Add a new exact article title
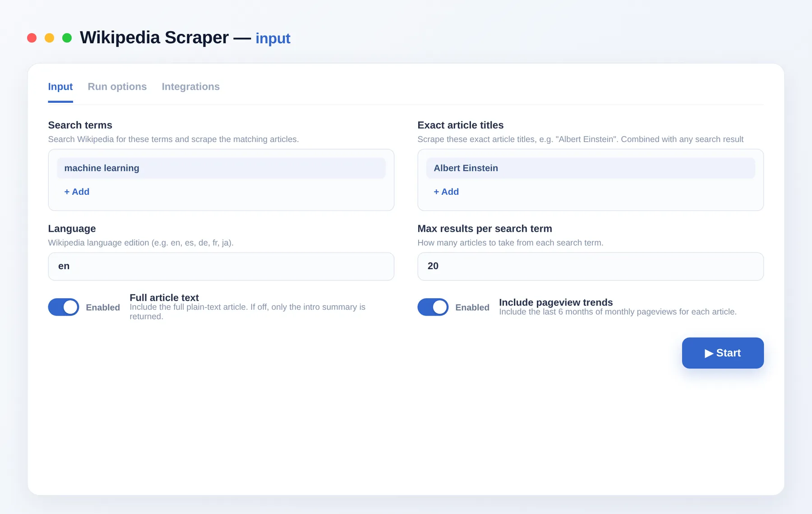 click(x=446, y=192)
